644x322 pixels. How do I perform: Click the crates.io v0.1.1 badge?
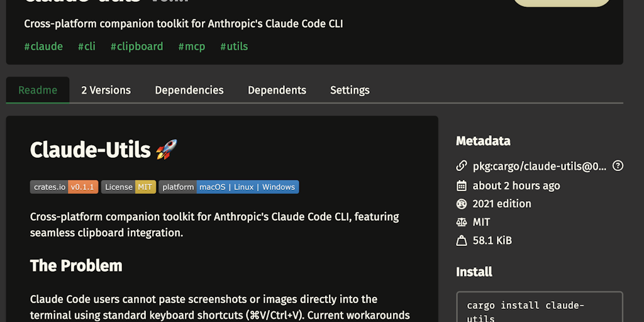64,187
